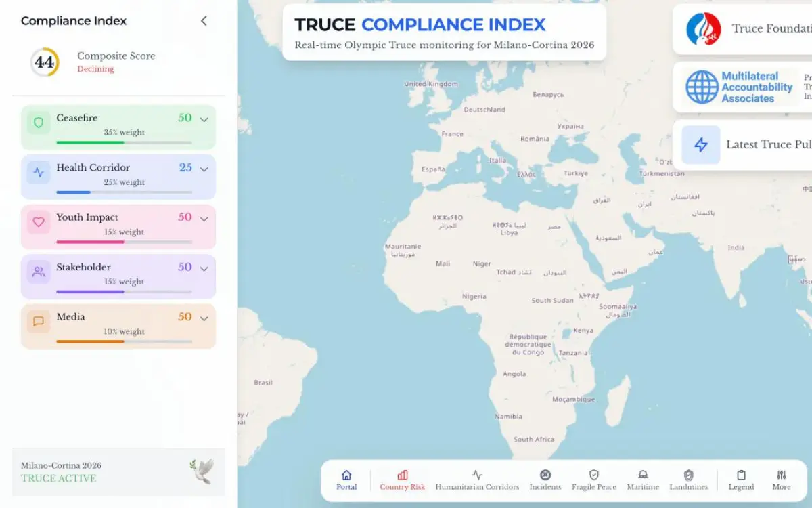Click the Angola label on the map
This screenshot has width=812, height=508.
(x=514, y=374)
